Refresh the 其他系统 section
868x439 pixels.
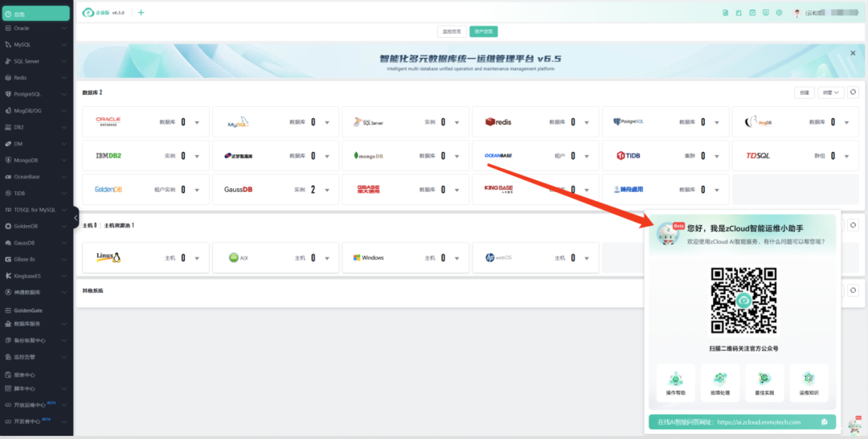[853, 290]
